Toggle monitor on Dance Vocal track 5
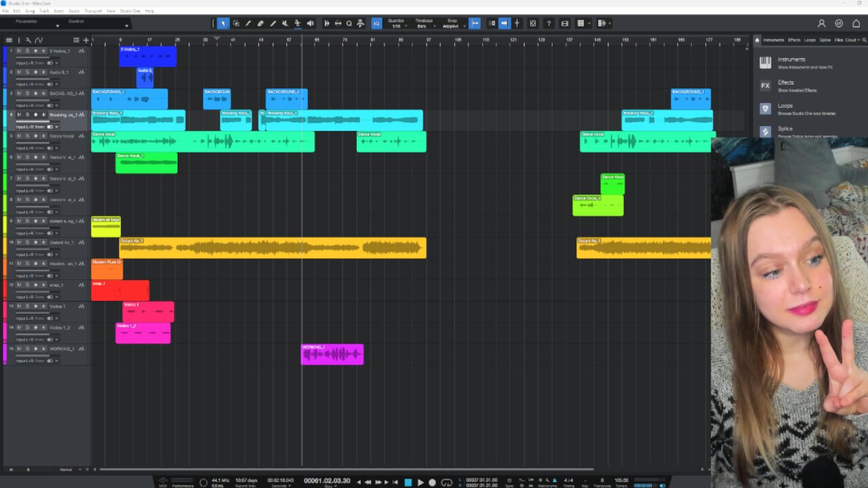Screen dimensions: 868x488 (43, 136)
